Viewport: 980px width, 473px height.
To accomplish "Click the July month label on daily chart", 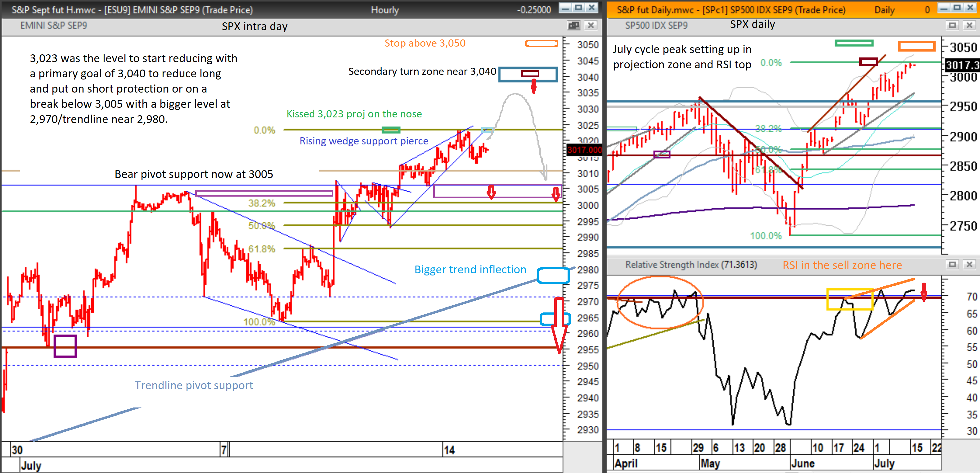I will pyautogui.click(x=884, y=463).
